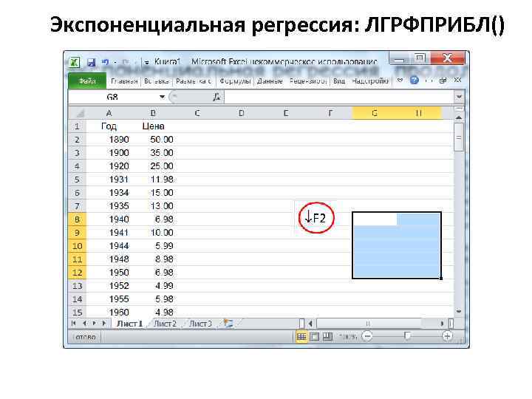This screenshot has width=532, height=399.
Task: Click the zoom percentage level in status bar
Action: (347, 337)
